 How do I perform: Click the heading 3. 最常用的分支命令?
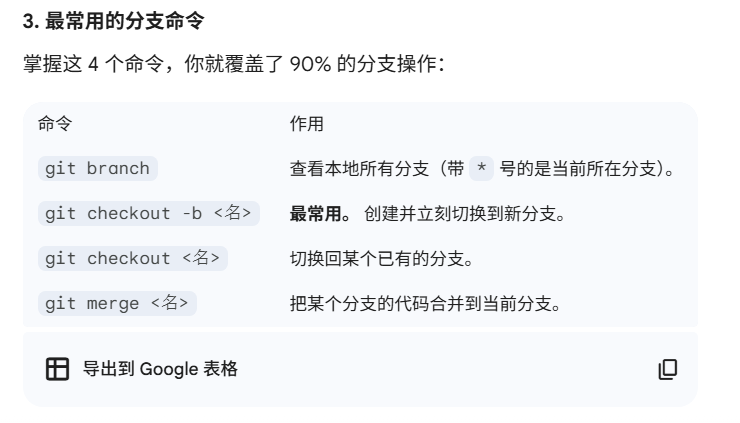(x=114, y=21)
